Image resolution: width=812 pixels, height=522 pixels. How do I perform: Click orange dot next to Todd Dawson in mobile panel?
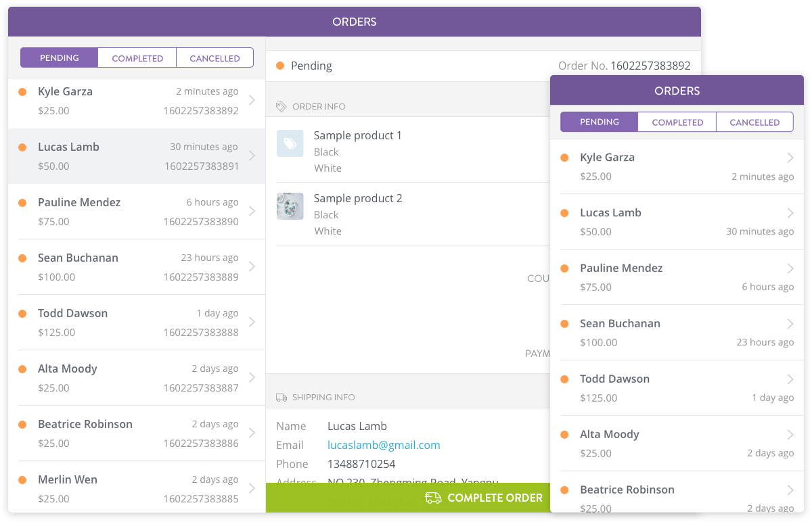coord(564,379)
